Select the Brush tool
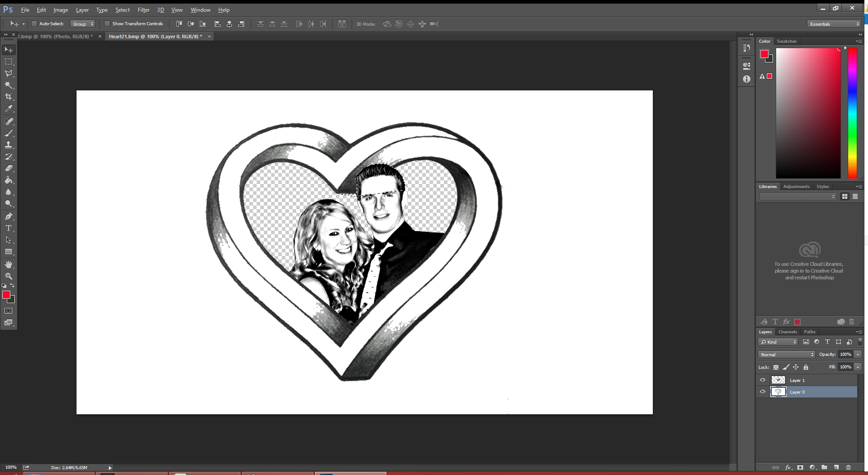This screenshot has width=868, height=475. (9, 133)
